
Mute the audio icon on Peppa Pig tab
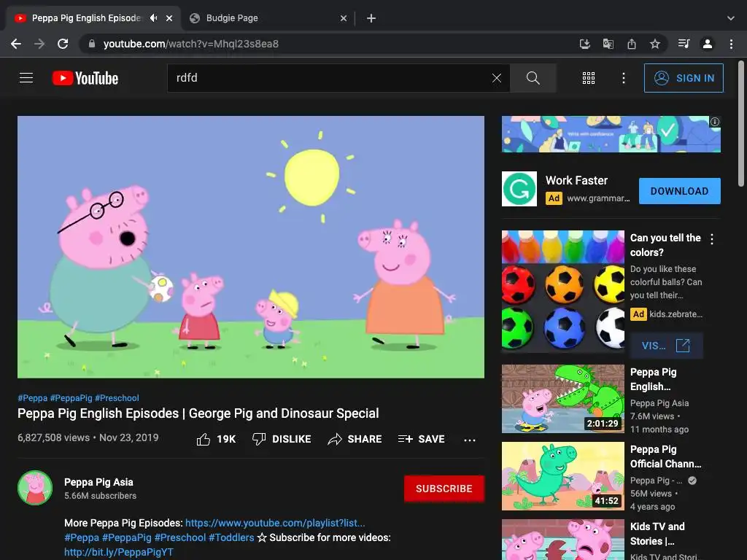tap(153, 18)
